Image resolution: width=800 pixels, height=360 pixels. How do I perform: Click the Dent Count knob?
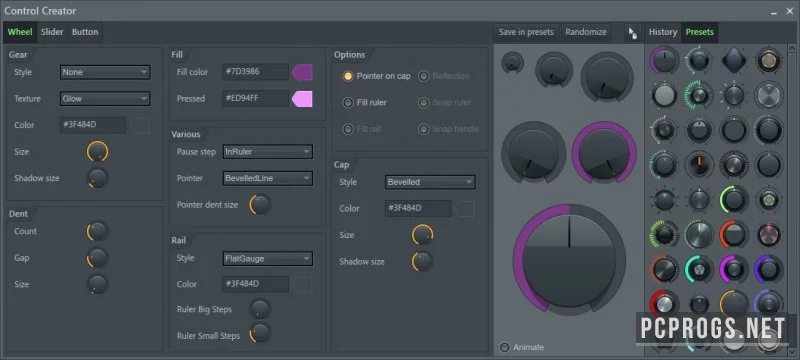click(x=97, y=232)
